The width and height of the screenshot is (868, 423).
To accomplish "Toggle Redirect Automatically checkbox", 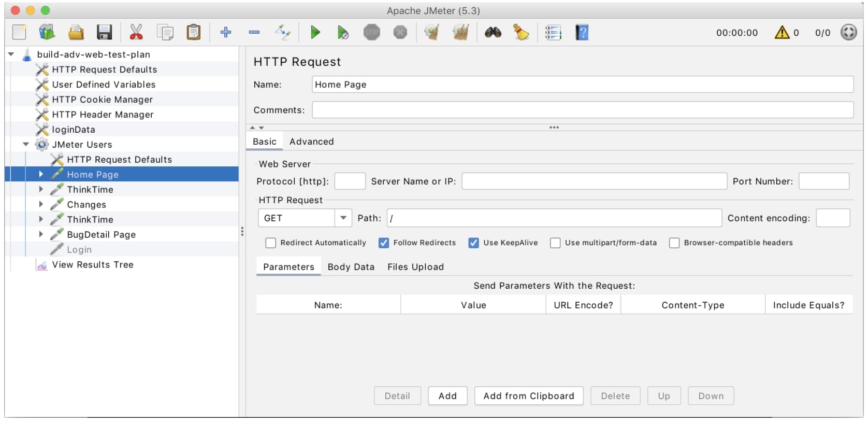I will pyautogui.click(x=271, y=243).
